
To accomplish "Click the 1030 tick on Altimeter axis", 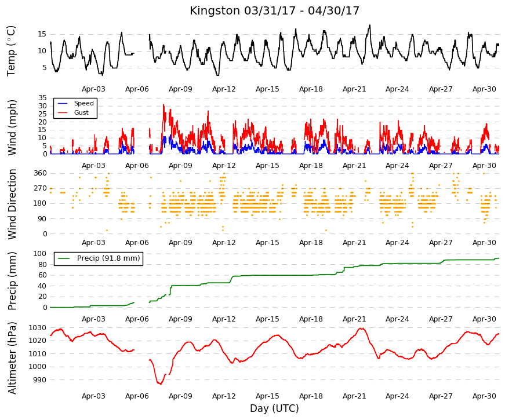I will click(x=37, y=328).
